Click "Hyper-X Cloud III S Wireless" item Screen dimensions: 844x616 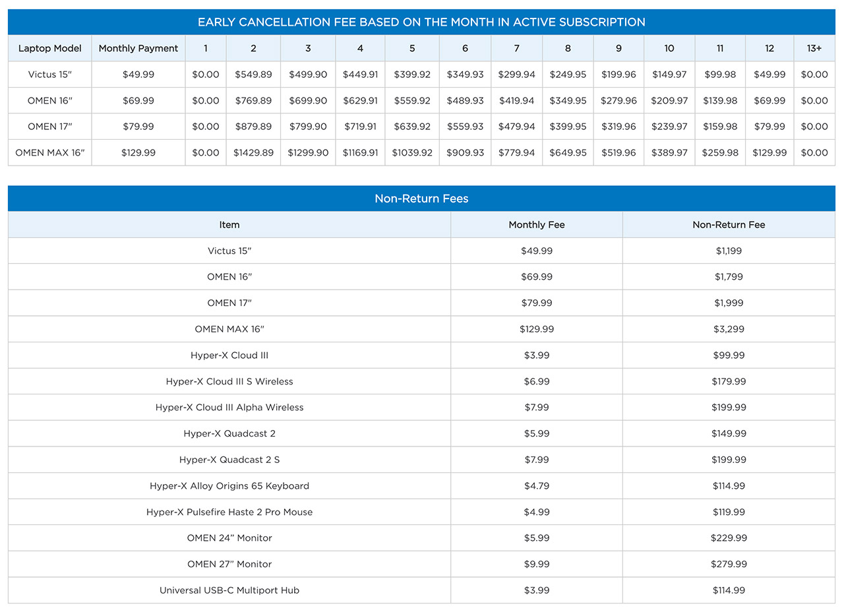tap(229, 381)
